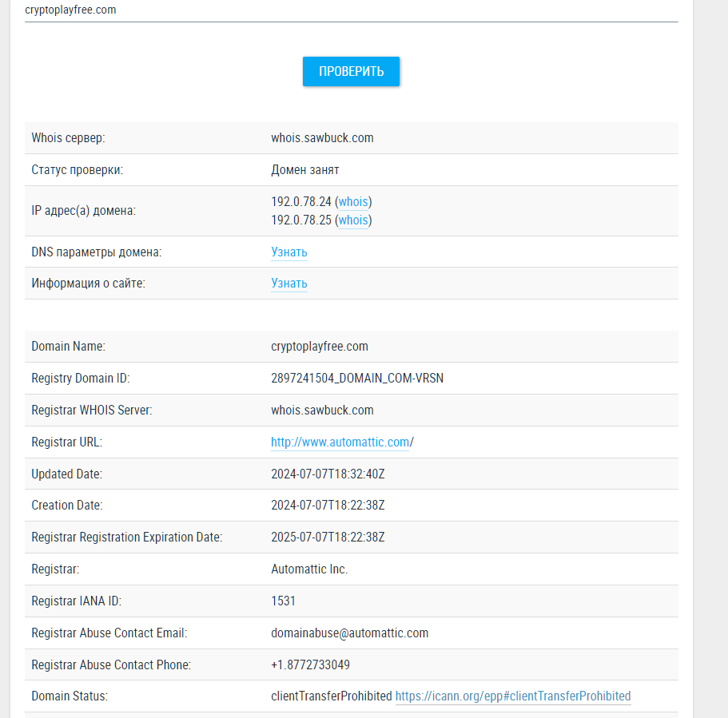Open the http://www.automattic.com registrar URL
This screenshot has height=718, width=728.
[340, 442]
